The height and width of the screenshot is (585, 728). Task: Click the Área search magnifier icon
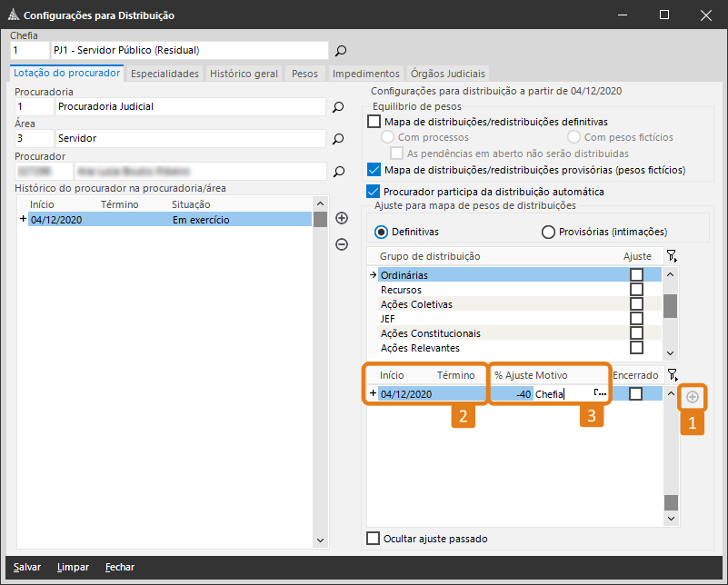tap(338, 139)
